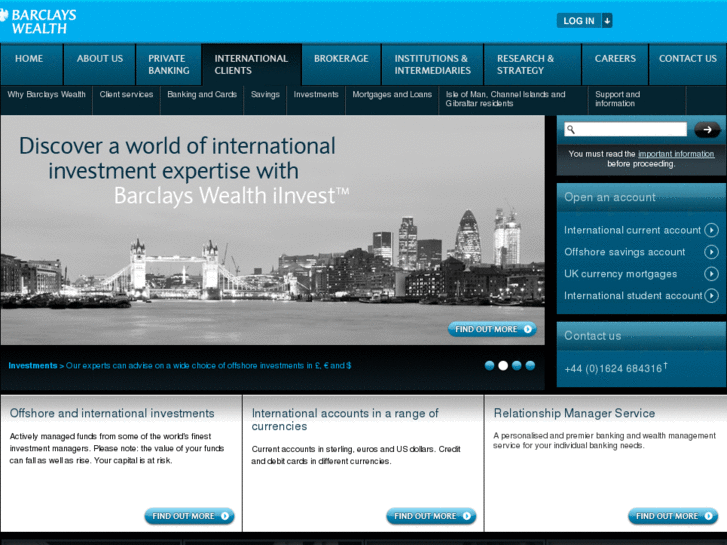Select the first carousel slide dot

(x=489, y=365)
